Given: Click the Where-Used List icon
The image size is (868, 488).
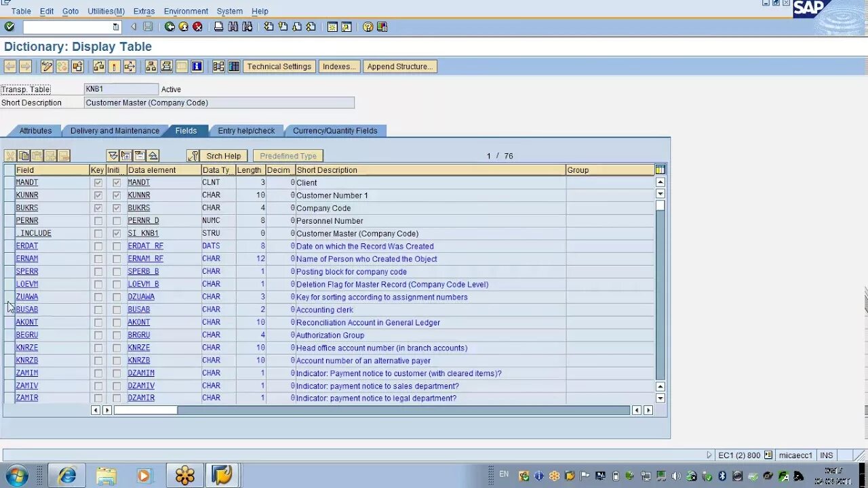Looking at the screenshot, I should [x=130, y=66].
